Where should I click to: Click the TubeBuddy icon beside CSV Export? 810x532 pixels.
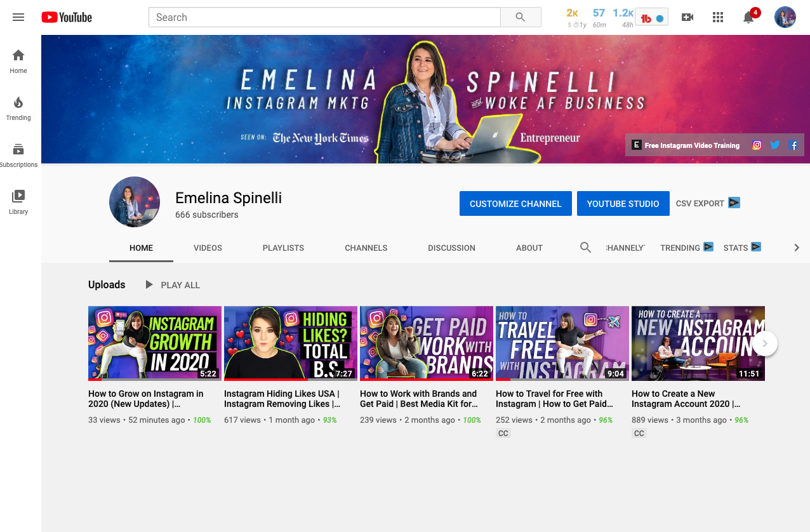[x=734, y=203]
